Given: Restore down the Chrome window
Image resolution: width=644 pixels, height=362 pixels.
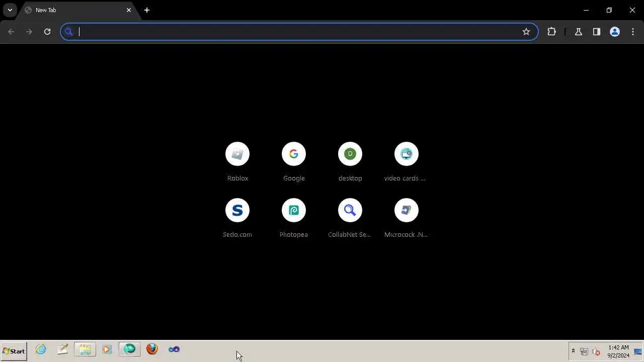Looking at the screenshot, I should [x=609, y=10].
